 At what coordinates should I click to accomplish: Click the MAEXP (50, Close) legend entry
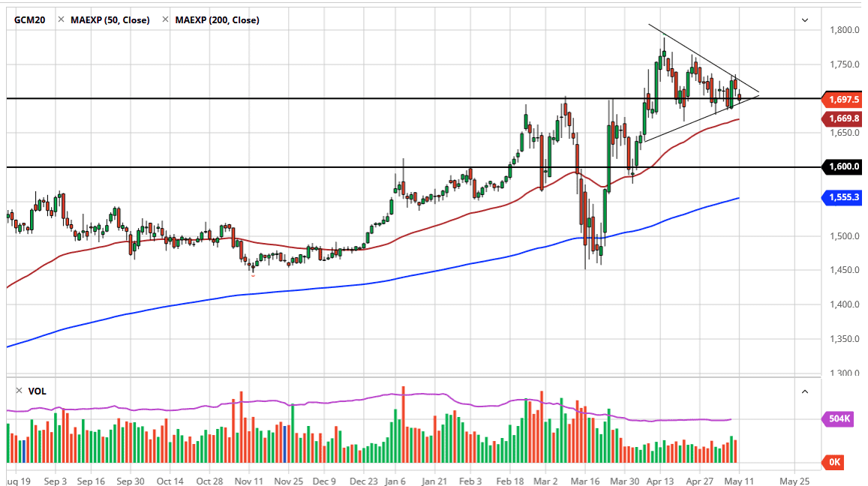tap(110, 20)
